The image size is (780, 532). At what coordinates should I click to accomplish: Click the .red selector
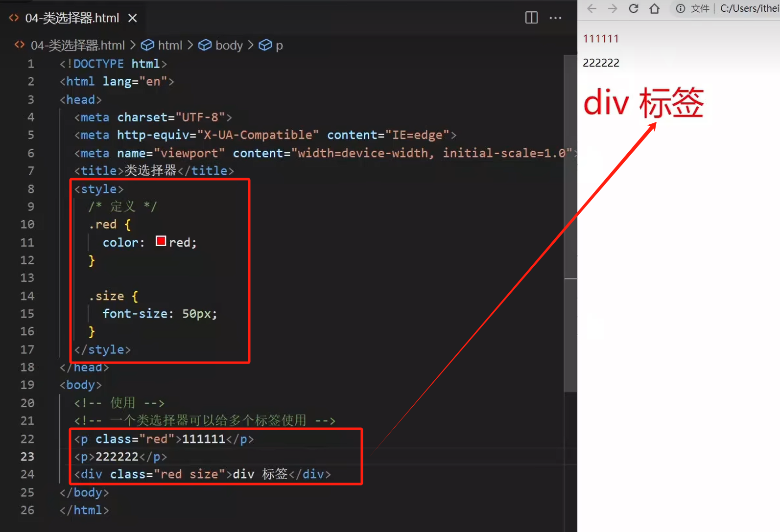click(103, 224)
